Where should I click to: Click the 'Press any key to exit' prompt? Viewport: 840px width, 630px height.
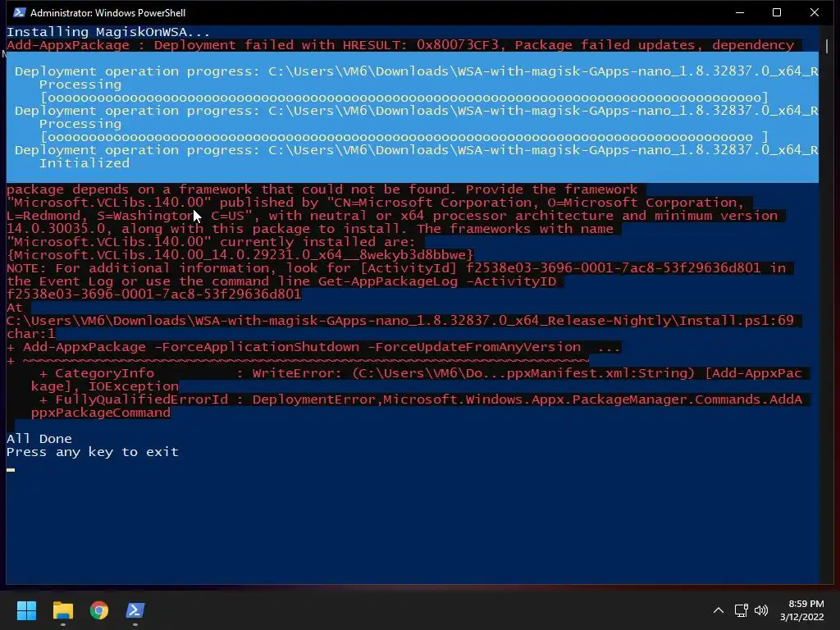[92, 452]
